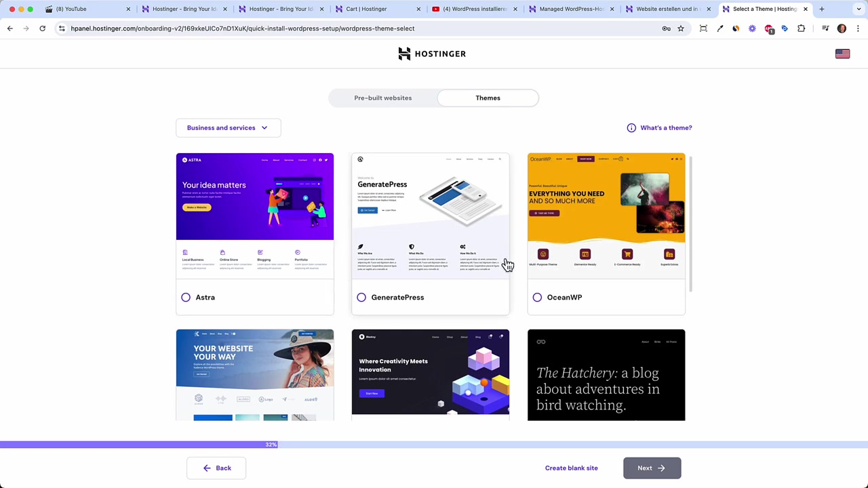Click the Hostinger logo

point(432,54)
